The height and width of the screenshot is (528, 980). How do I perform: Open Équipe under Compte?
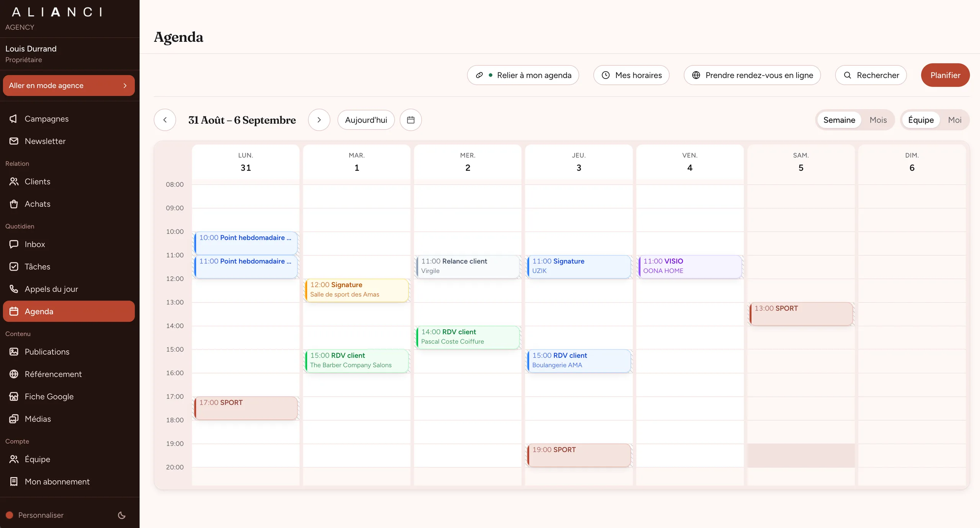tap(69, 459)
